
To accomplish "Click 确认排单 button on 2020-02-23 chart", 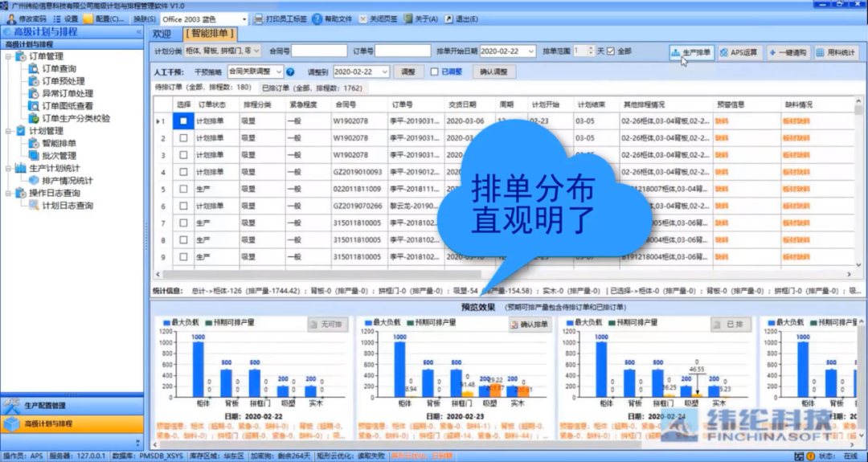I will (x=529, y=325).
